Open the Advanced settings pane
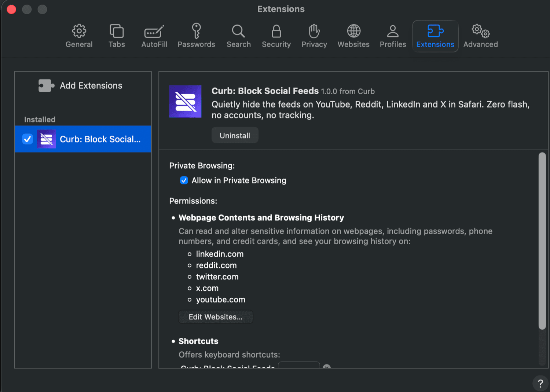550x392 pixels. [x=480, y=36]
